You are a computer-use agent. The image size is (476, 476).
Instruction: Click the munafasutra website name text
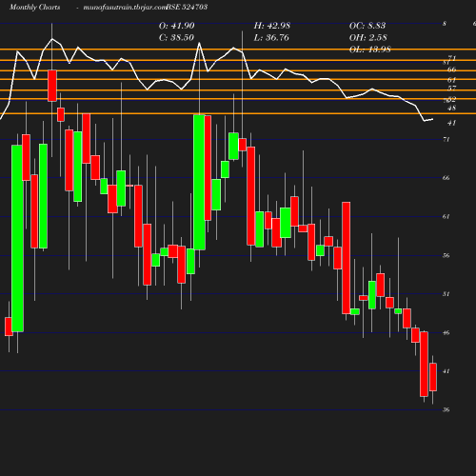click(125, 7)
